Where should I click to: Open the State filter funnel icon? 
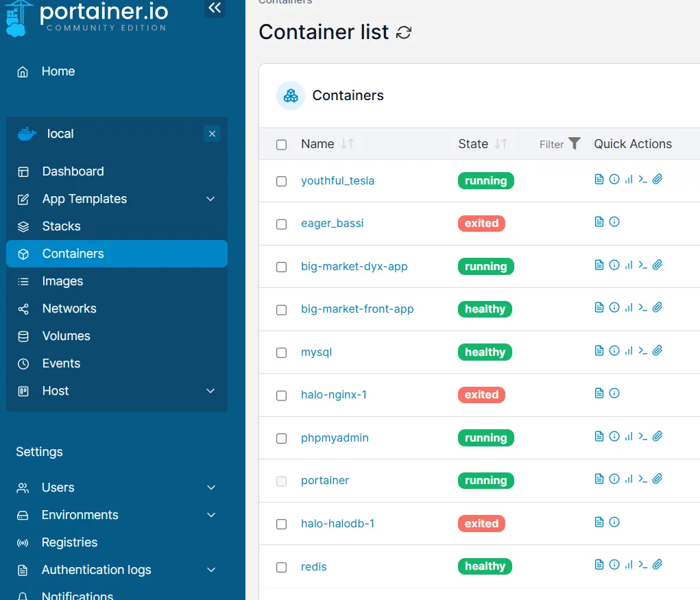point(575,143)
